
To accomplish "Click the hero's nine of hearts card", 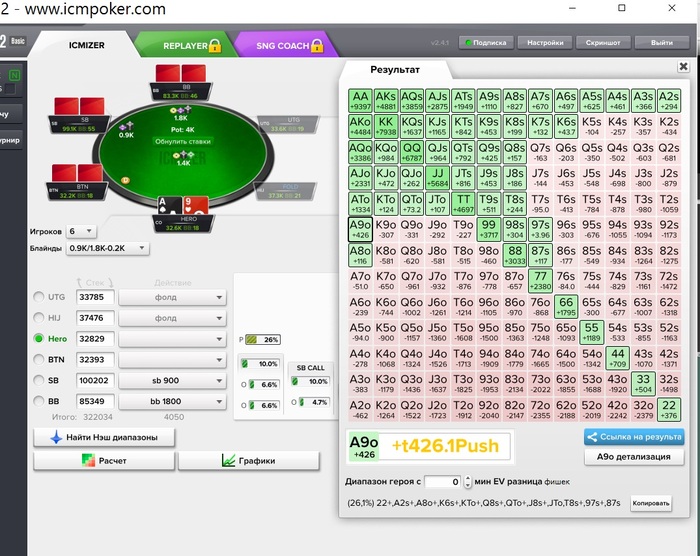I will (196, 206).
